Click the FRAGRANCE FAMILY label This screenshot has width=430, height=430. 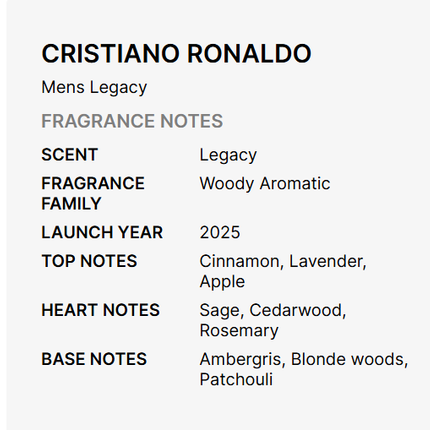coord(93,193)
